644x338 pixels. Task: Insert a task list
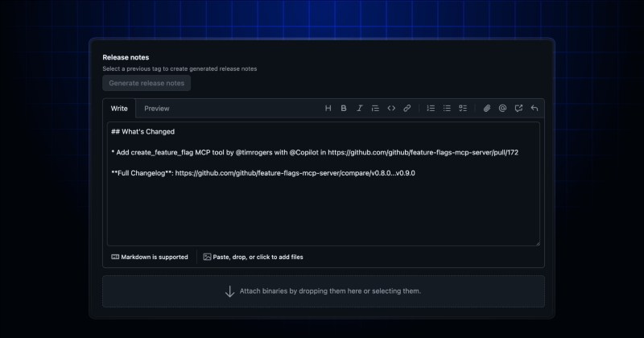coord(463,109)
